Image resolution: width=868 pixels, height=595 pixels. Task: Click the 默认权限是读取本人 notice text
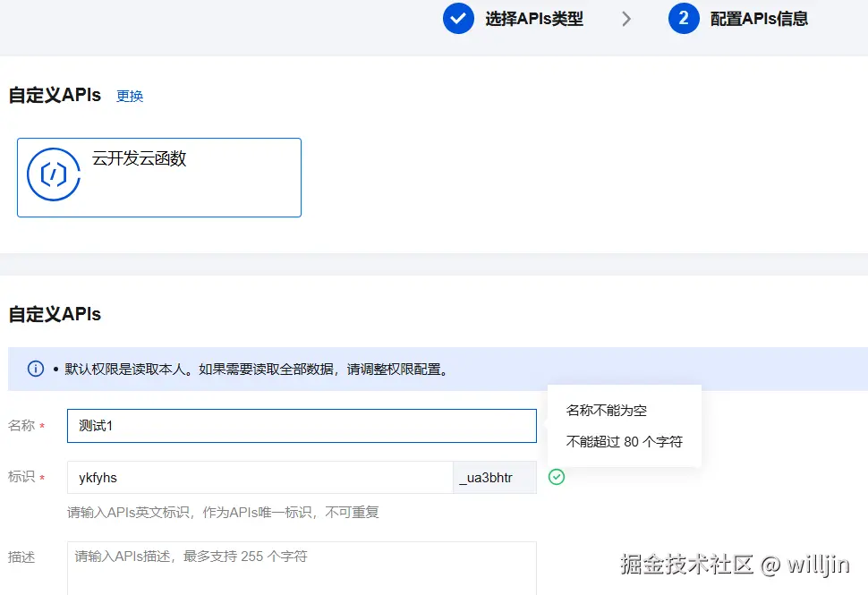(257, 370)
